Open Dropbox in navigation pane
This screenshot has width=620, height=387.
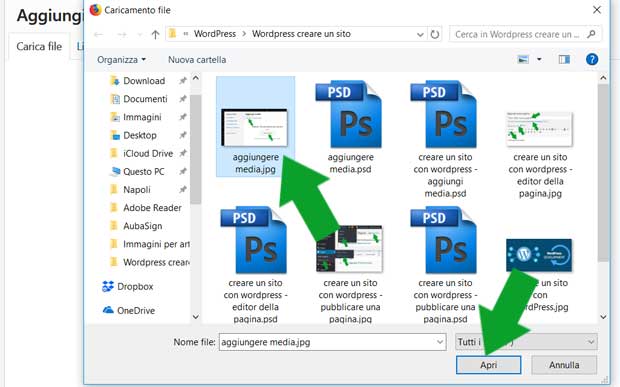[x=135, y=287]
